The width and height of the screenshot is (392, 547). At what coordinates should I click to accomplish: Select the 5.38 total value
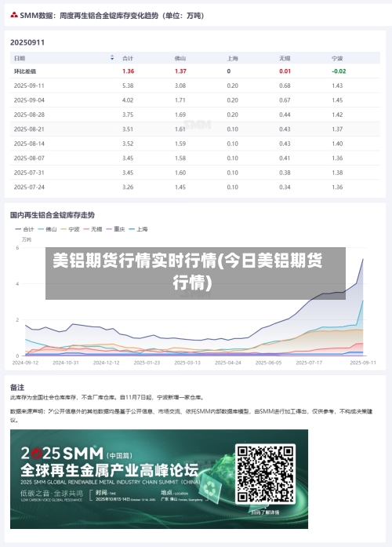click(x=128, y=86)
